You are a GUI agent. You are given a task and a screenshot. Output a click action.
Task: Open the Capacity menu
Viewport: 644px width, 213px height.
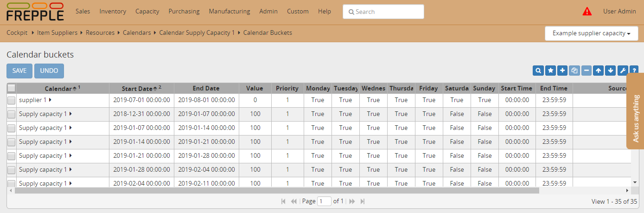(147, 11)
